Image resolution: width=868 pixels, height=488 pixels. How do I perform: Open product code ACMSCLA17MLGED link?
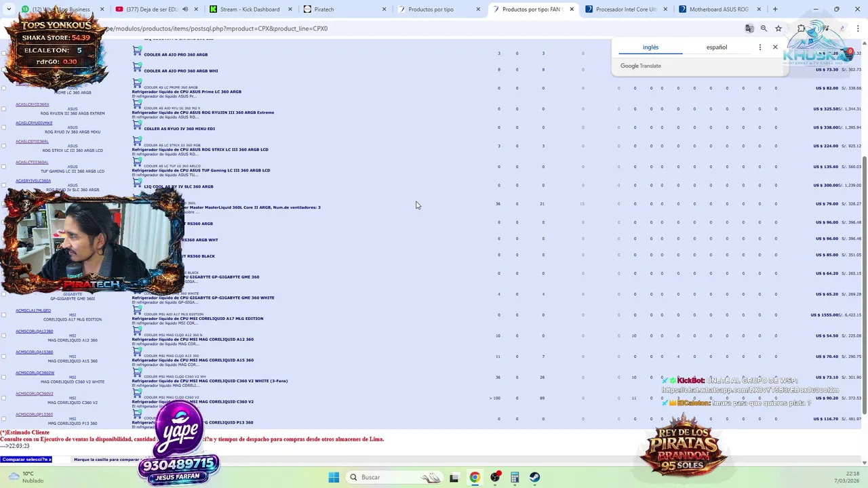click(33, 310)
